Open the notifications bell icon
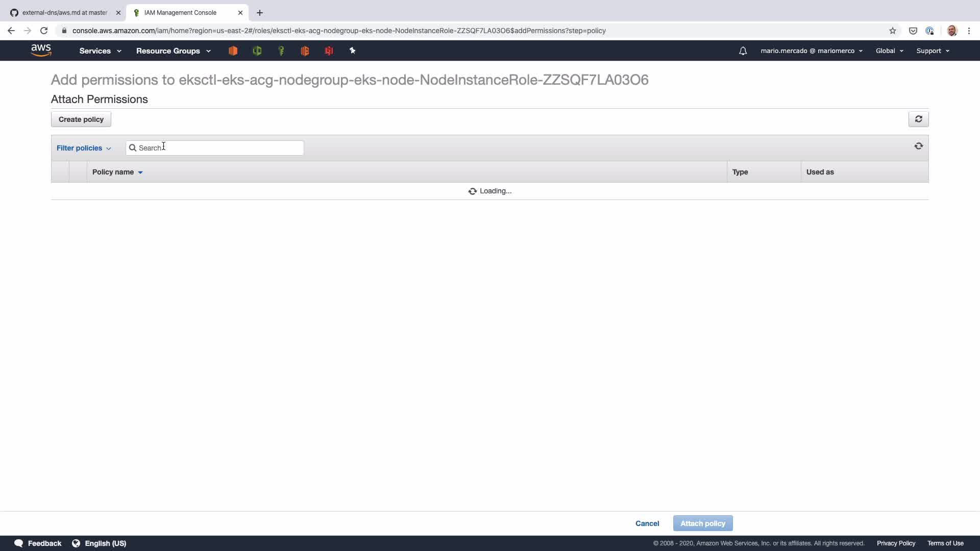The height and width of the screenshot is (551, 980). [743, 51]
